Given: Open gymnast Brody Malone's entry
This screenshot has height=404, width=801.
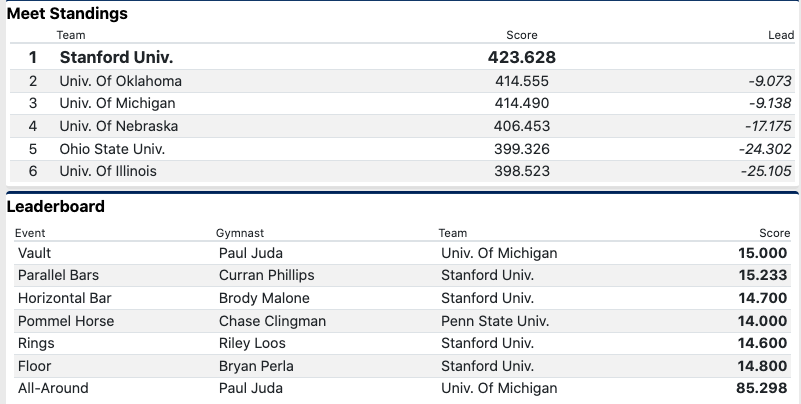Looking at the screenshot, I should [264, 298].
